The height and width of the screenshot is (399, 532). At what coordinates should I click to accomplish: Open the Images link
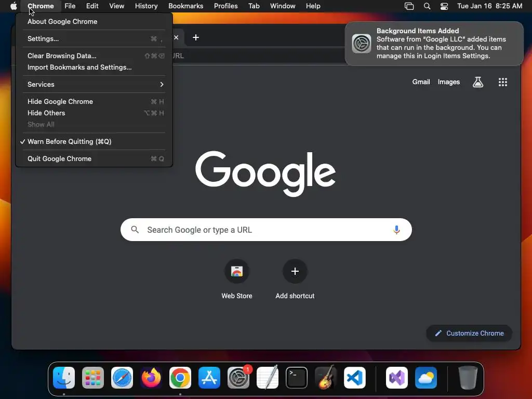[448, 82]
